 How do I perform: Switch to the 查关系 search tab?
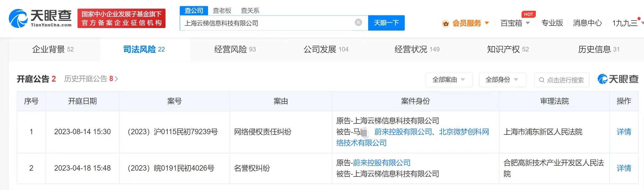click(x=250, y=11)
